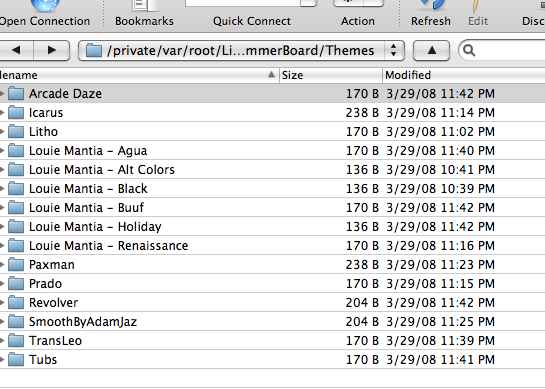Click the 238 B size for Icarus
The height and width of the screenshot is (389, 545).
tap(362, 112)
